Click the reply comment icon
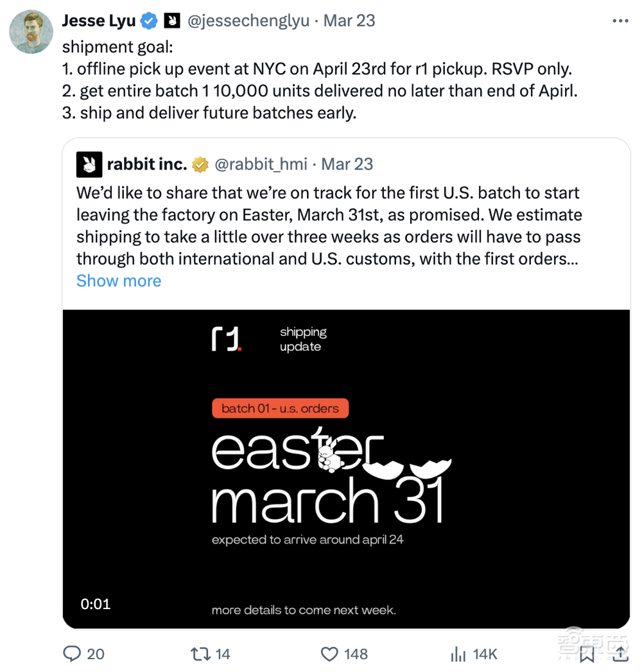Screen dimensions: 642x672 pyautogui.click(x=72, y=654)
